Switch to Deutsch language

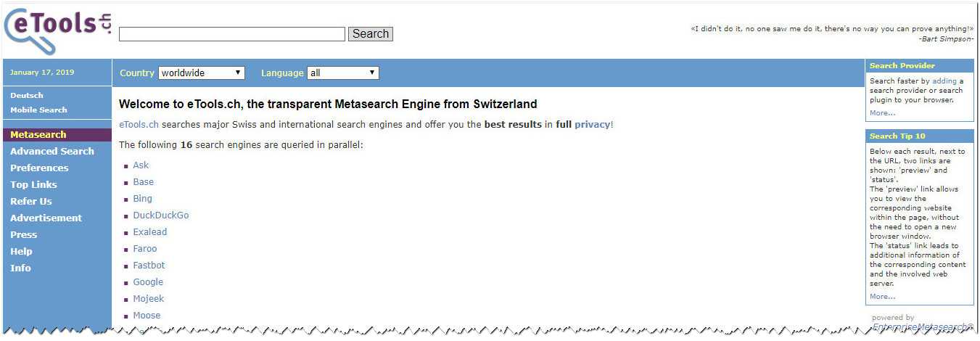pos(27,95)
